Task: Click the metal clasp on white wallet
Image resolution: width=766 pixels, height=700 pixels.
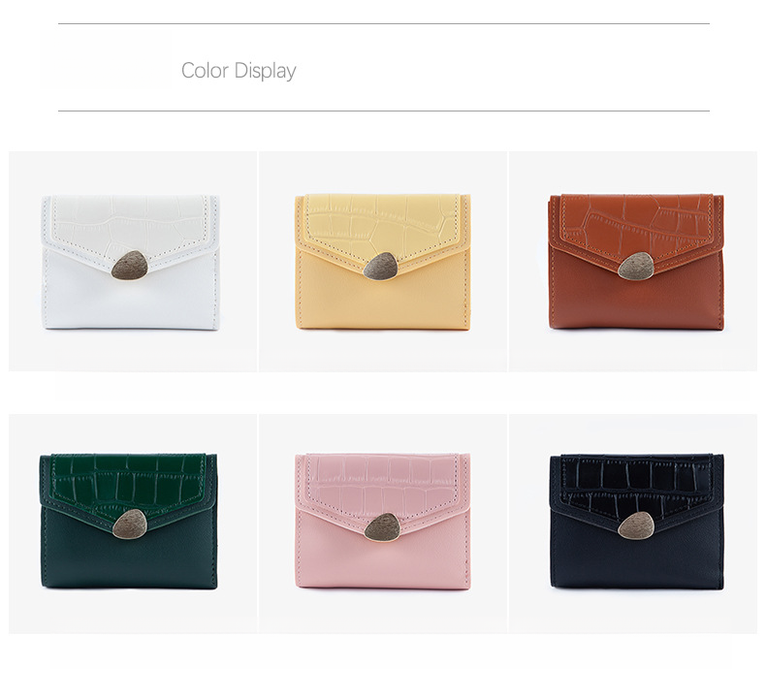Action: coord(129,266)
